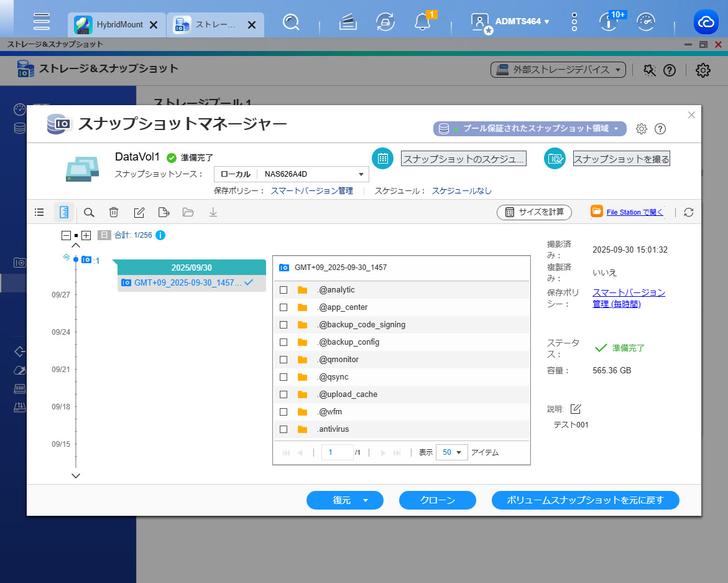Check the .@analytic folder checkbox

click(x=283, y=290)
